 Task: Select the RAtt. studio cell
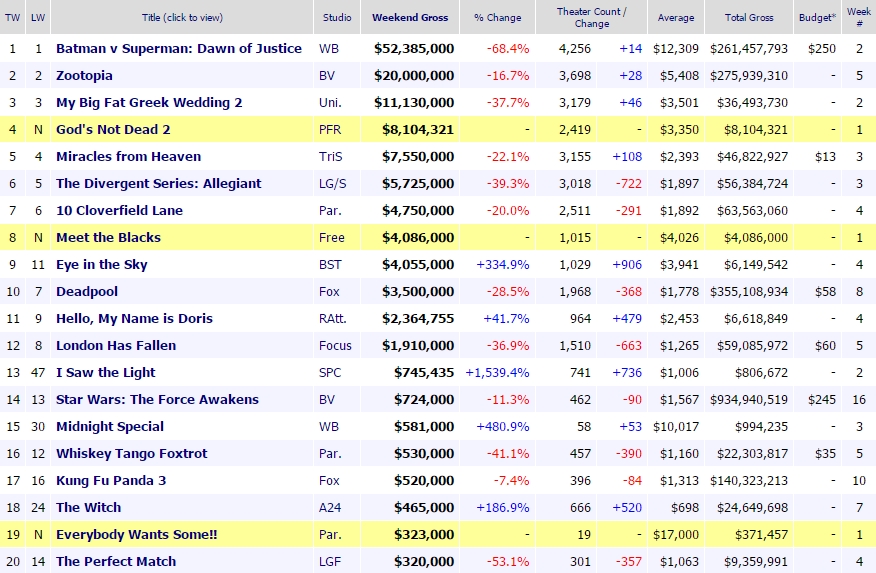pyautogui.click(x=332, y=318)
